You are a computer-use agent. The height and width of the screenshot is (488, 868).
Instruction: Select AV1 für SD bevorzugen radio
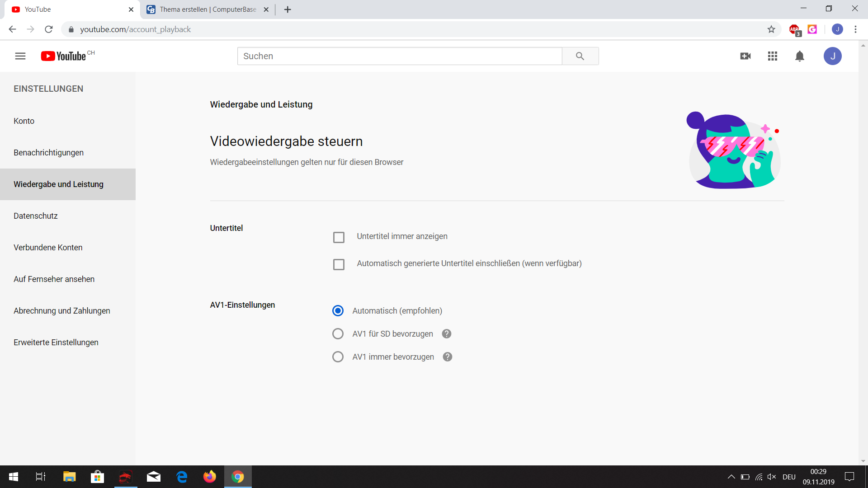pos(338,334)
